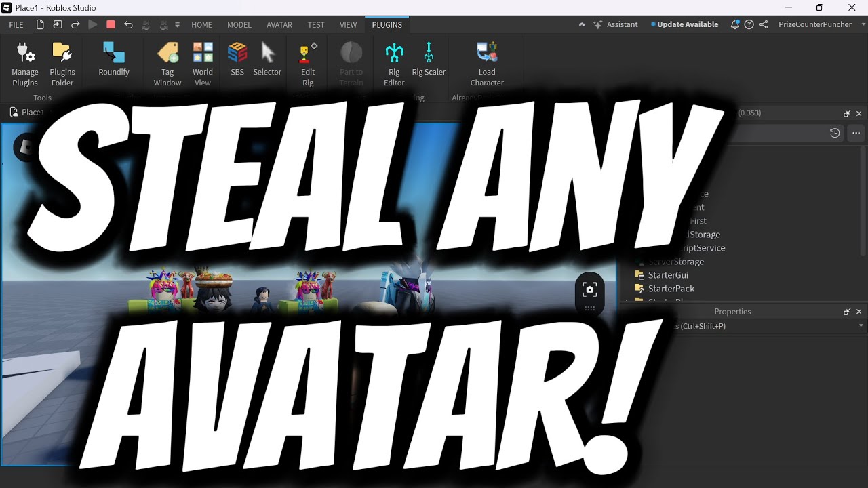This screenshot has height=488, width=868.
Task: Open the Tag Window
Action: point(167,64)
